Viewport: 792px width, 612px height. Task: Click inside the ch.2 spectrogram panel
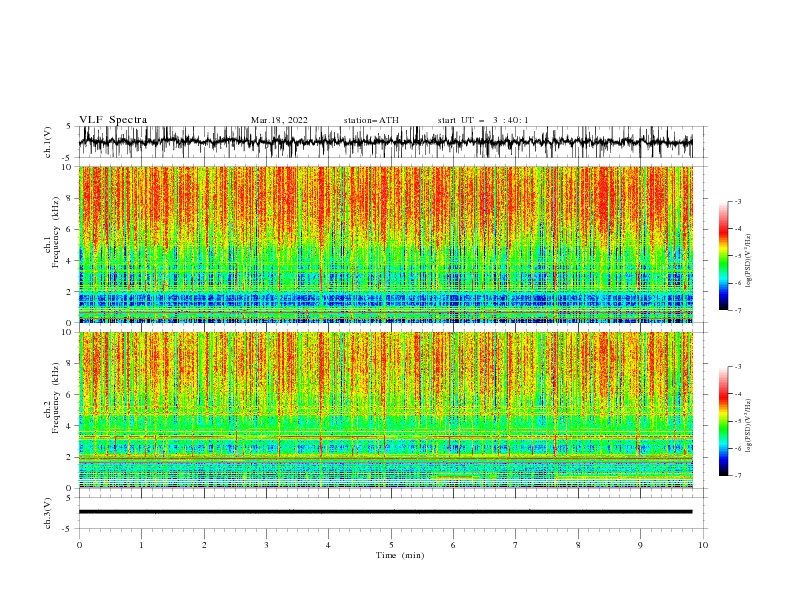point(385,410)
